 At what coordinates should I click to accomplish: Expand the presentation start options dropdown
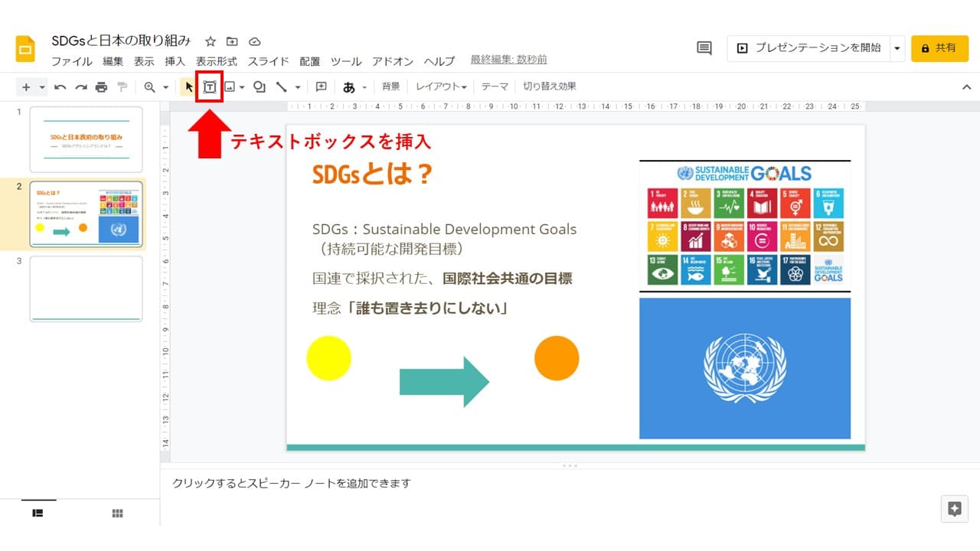click(897, 48)
